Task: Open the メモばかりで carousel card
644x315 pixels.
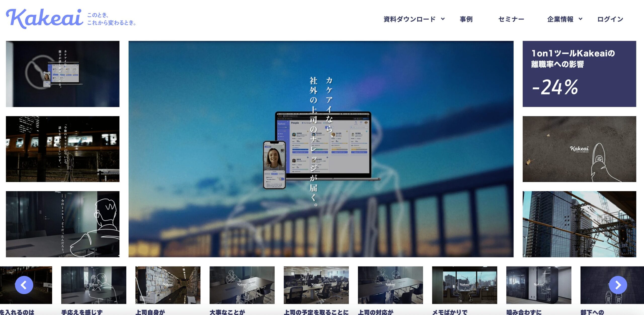Action: pos(464,285)
